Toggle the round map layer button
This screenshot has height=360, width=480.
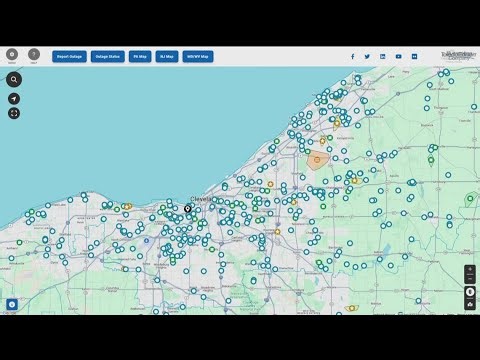(x=470, y=292)
